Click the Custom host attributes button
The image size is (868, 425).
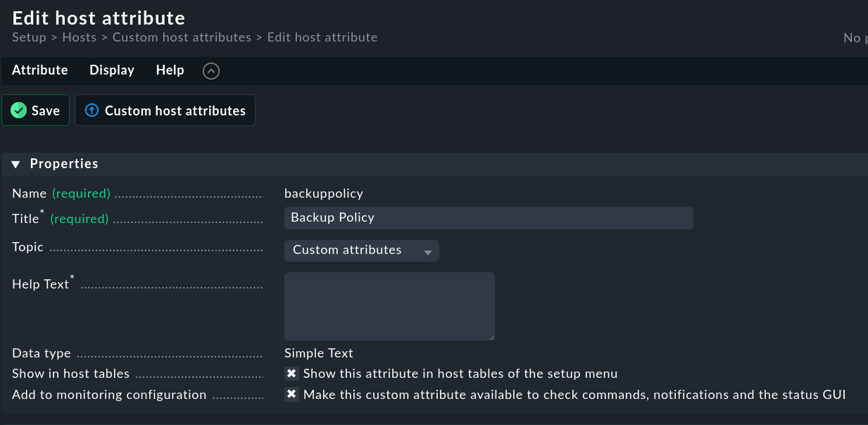(x=165, y=110)
